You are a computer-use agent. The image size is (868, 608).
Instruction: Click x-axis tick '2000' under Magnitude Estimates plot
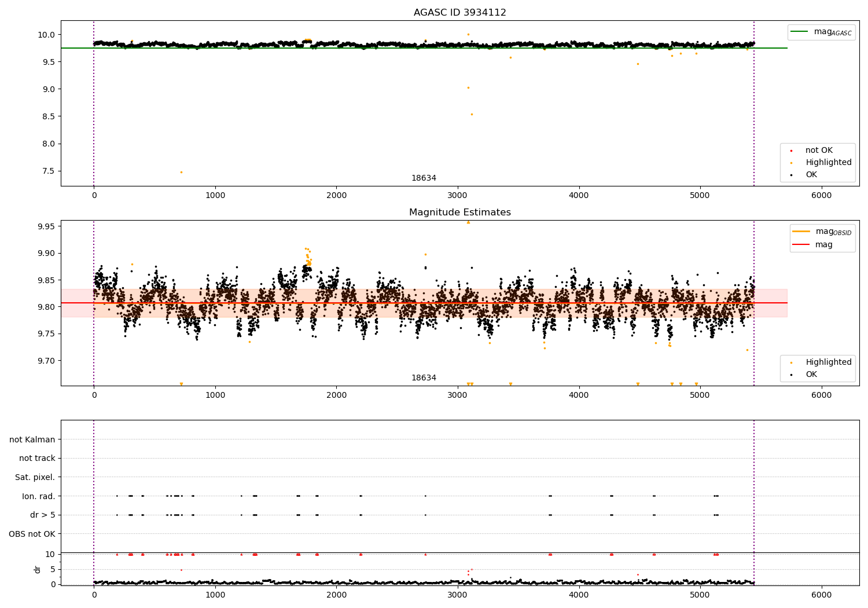[336, 395]
